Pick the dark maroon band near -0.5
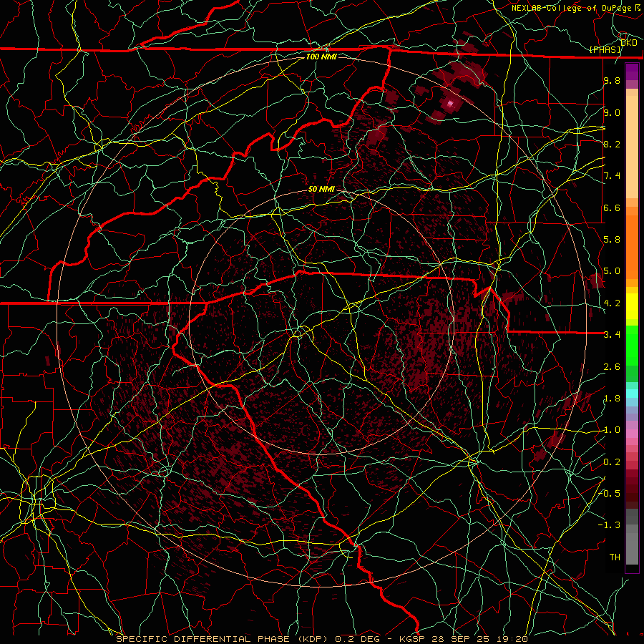 coord(632,493)
